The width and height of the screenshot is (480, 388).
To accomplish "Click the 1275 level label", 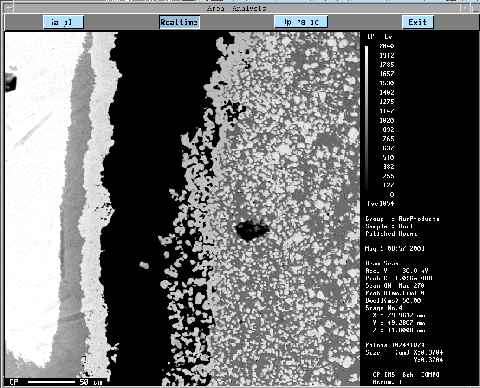I will (x=387, y=102).
